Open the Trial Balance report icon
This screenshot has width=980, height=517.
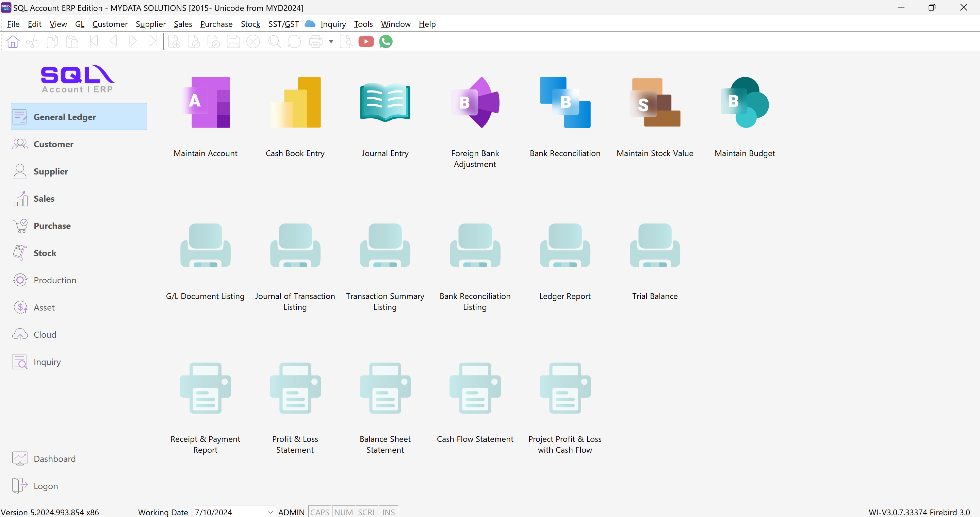655,246
